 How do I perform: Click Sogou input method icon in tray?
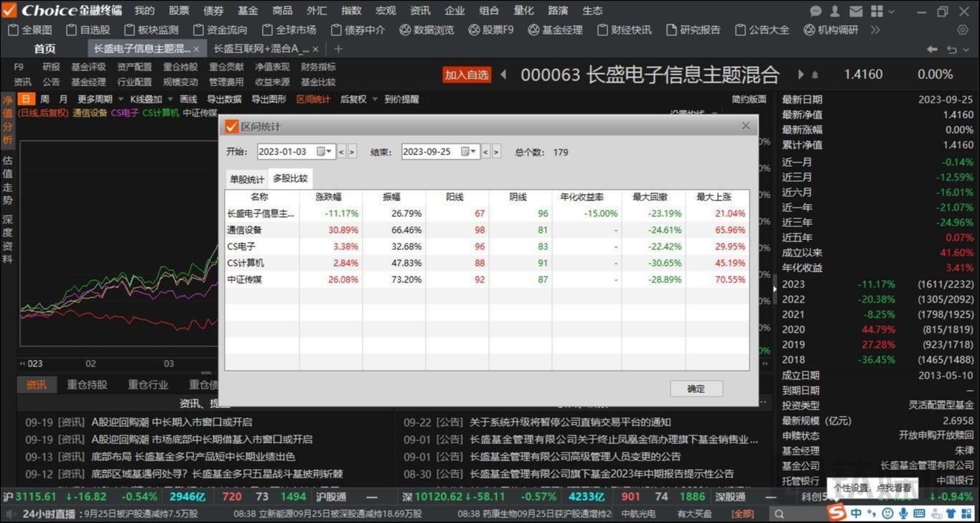(x=836, y=512)
